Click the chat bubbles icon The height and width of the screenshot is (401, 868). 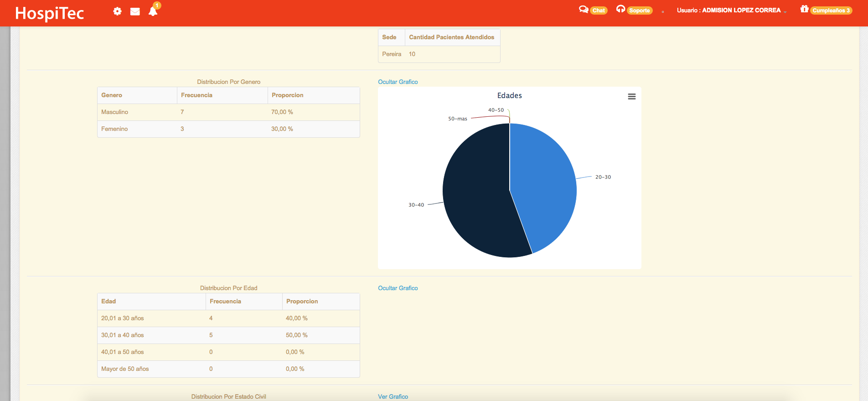(x=583, y=10)
